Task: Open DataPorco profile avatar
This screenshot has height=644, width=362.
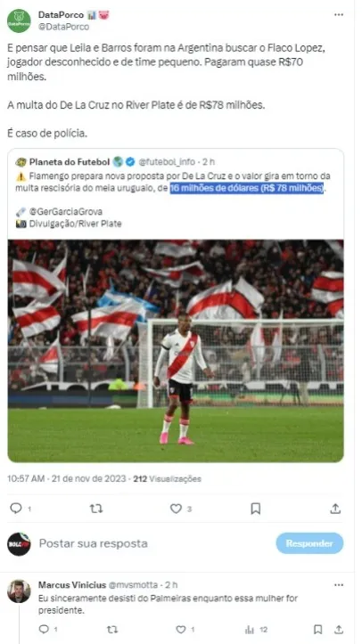Action: [x=19, y=20]
